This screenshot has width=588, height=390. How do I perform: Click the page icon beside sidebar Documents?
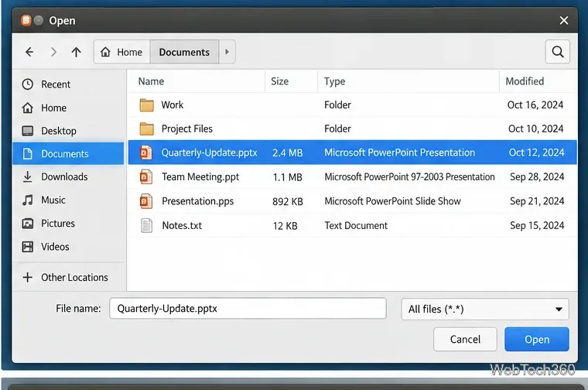28,154
